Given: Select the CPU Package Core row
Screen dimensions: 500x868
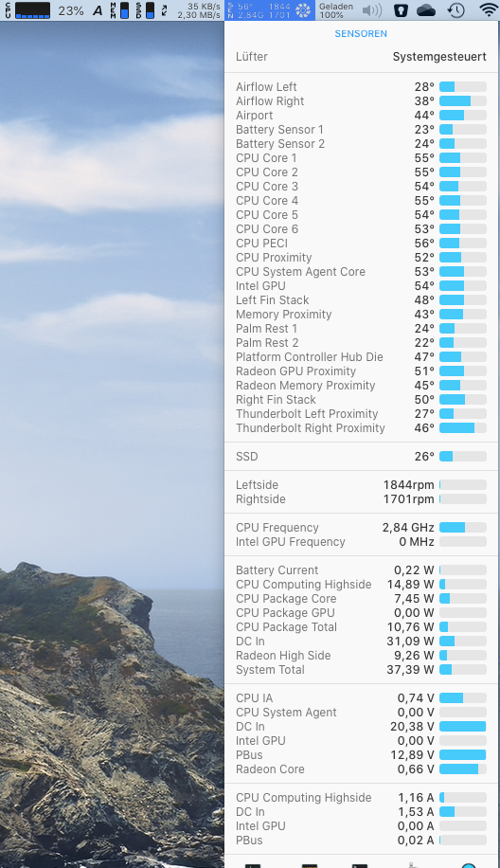Looking at the screenshot, I should pyautogui.click(x=361, y=599).
